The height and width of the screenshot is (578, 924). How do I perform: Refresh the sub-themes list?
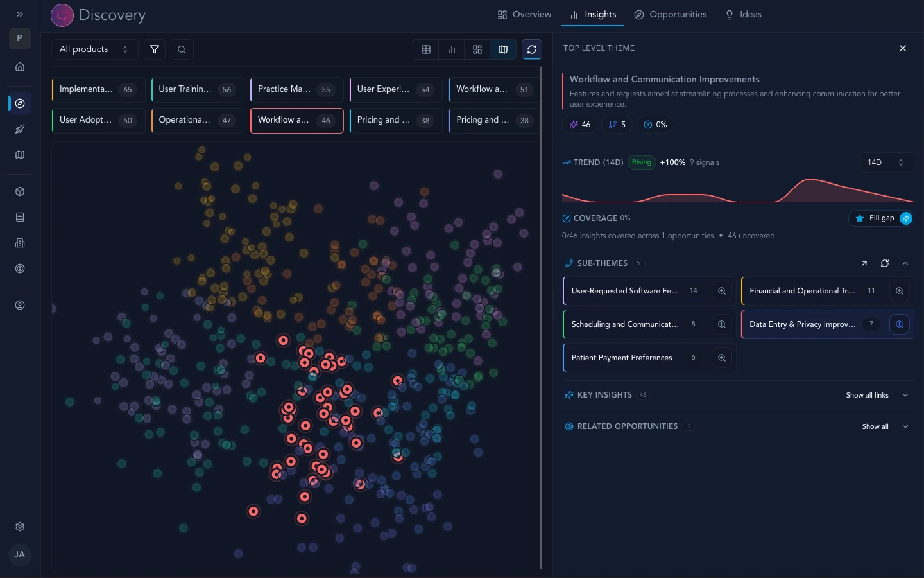point(885,263)
